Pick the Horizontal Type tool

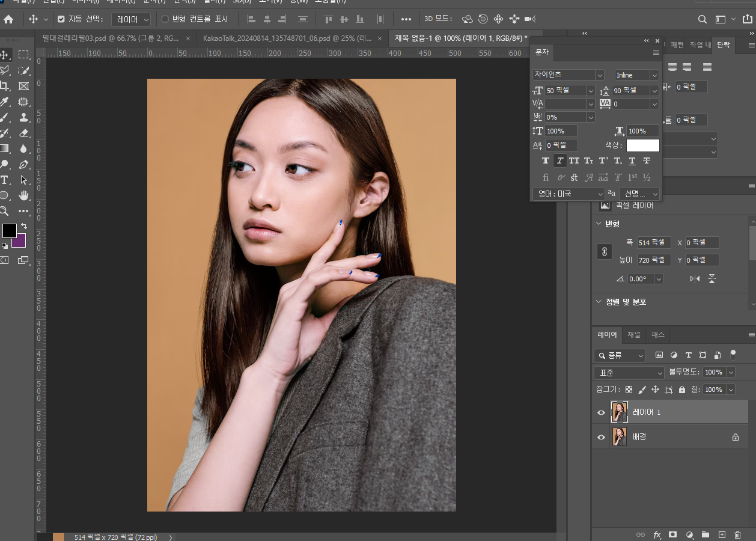click(4, 180)
